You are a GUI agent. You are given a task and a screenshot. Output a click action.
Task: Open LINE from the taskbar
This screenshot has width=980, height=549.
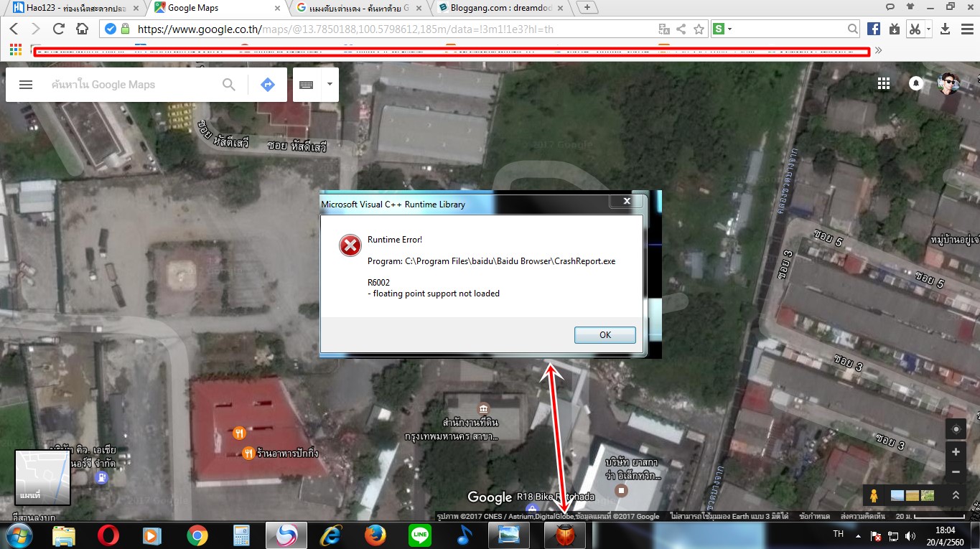tap(420, 535)
